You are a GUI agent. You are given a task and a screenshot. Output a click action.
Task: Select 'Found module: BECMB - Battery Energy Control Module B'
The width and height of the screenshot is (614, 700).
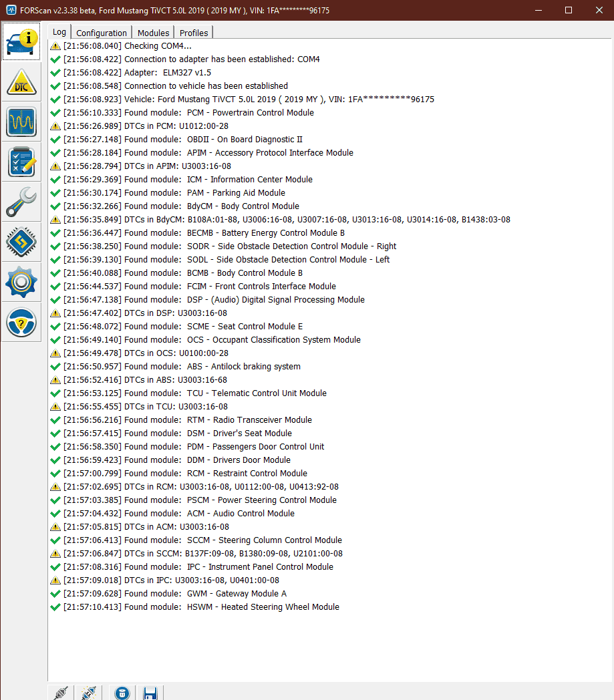(x=197, y=233)
